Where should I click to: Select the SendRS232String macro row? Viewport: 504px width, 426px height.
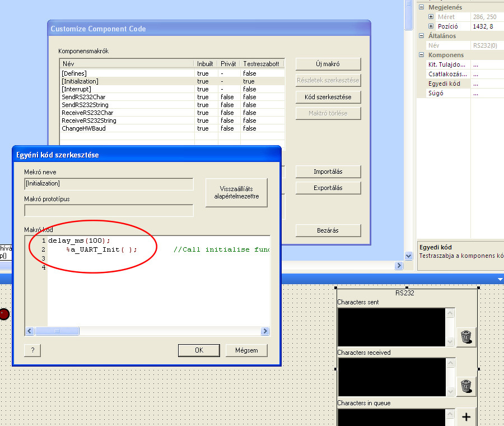[172, 105]
